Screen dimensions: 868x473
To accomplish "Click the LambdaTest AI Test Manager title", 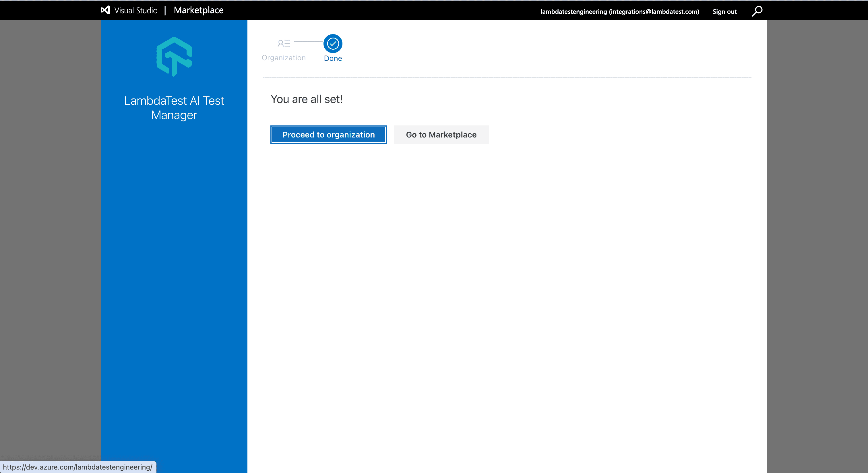I will pos(174,108).
